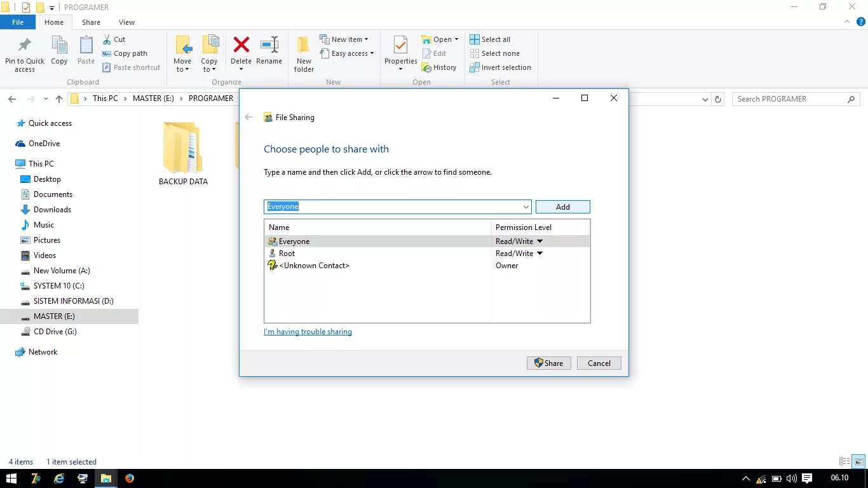Click Select none in the ribbon
Image resolution: width=868 pixels, height=488 pixels.
pyautogui.click(x=494, y=53)
